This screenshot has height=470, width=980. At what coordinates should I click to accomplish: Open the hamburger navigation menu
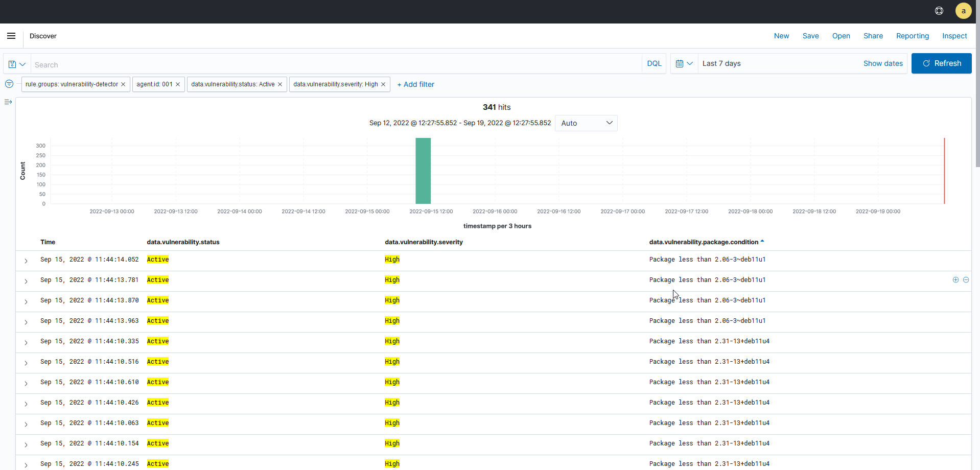[11, 36]
